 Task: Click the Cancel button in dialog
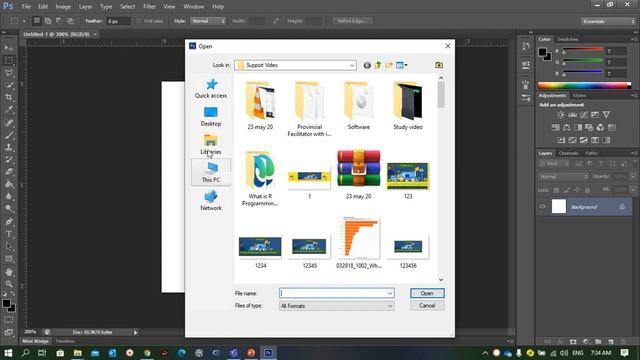click(x=427, y=306)
